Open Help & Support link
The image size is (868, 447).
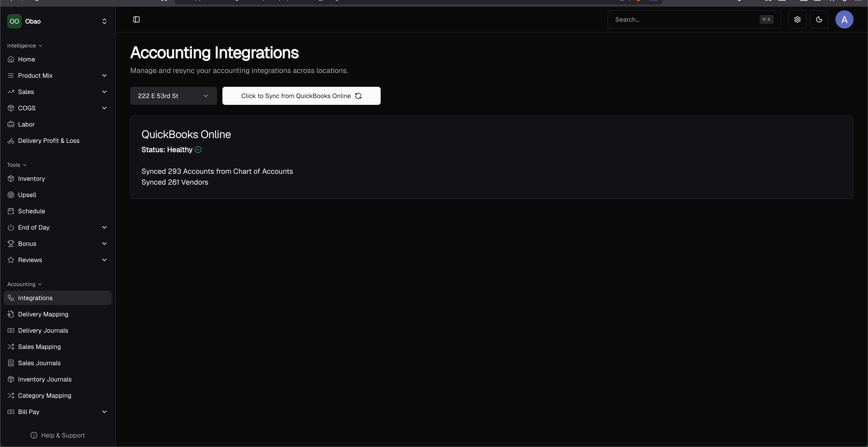(x=58, y=435)
